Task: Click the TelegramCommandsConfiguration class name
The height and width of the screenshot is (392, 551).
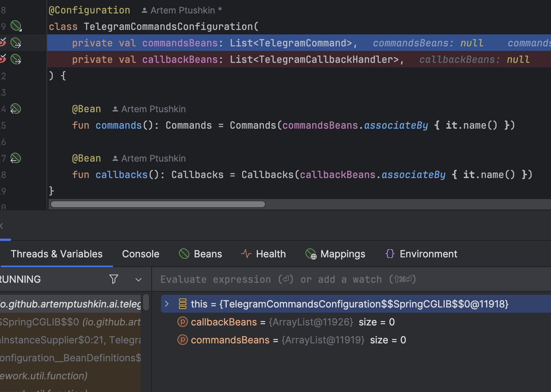Action: point(168,27)
